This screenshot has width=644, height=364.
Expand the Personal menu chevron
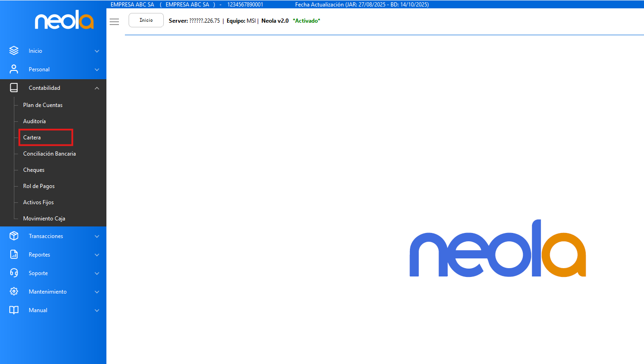click(x=97, y=69)
